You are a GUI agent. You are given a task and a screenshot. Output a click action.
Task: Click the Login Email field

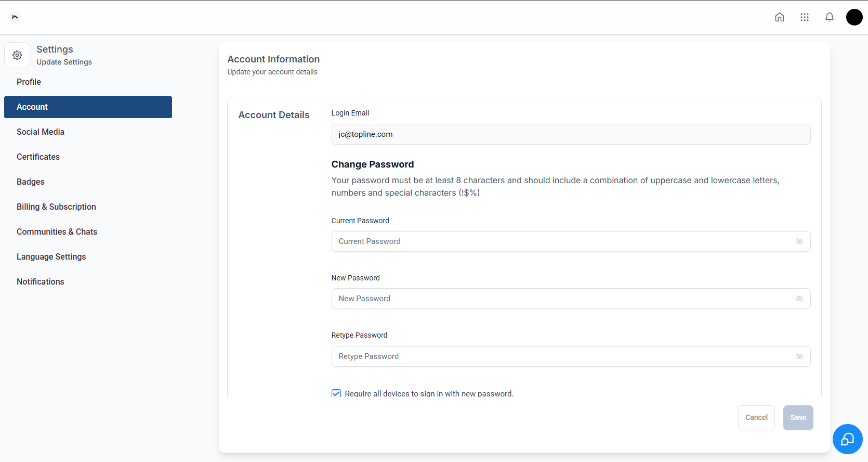click(x=571, y=134)
